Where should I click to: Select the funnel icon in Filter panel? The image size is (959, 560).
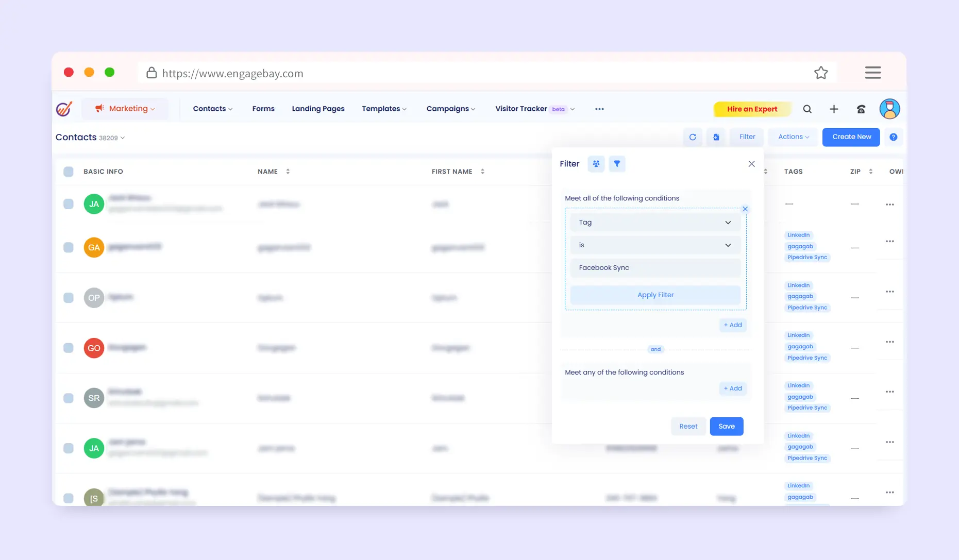click(617, 164)
